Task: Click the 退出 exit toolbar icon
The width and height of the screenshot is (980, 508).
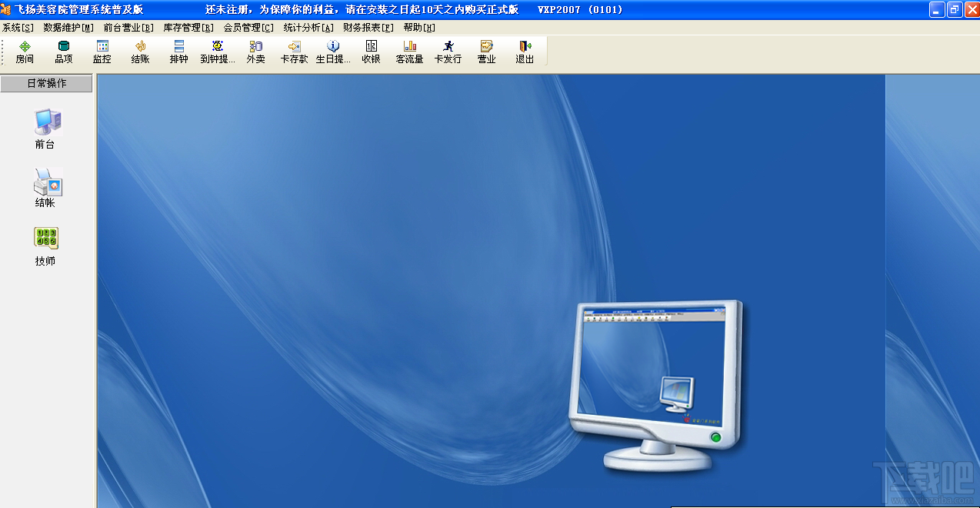Action: coord(525,52)
